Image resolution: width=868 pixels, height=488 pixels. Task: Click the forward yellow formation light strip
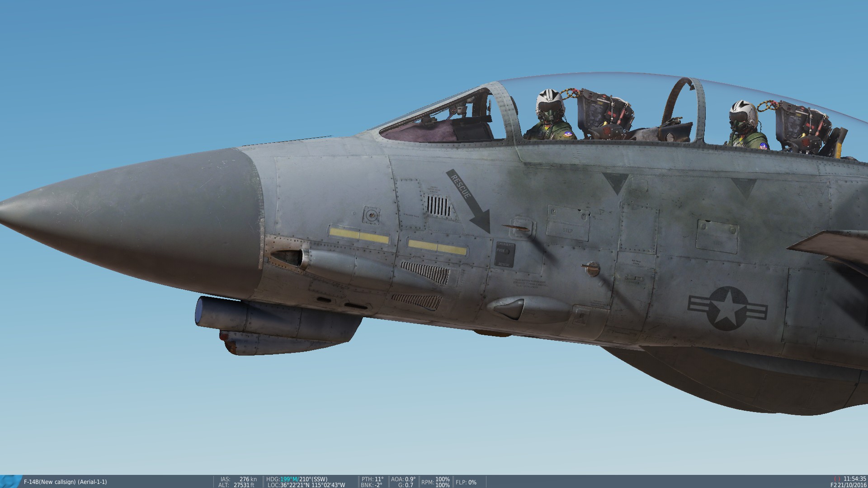(x=359, y=235)
